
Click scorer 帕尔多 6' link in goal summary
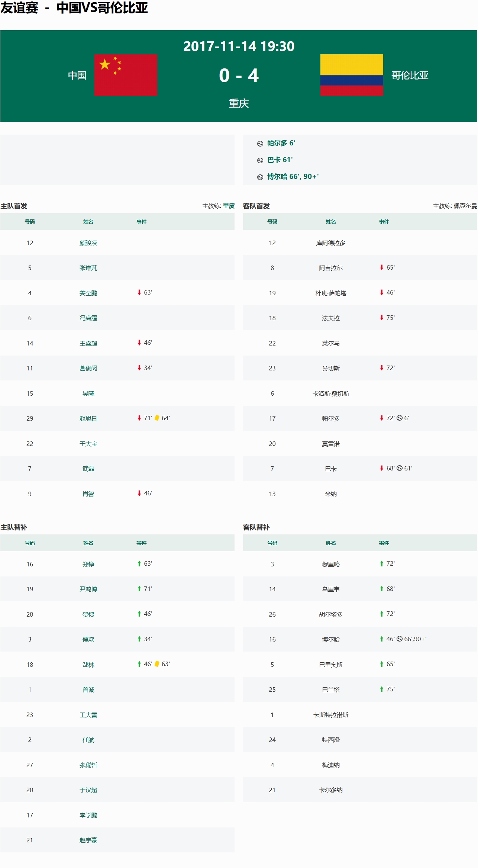coord(281,143)
